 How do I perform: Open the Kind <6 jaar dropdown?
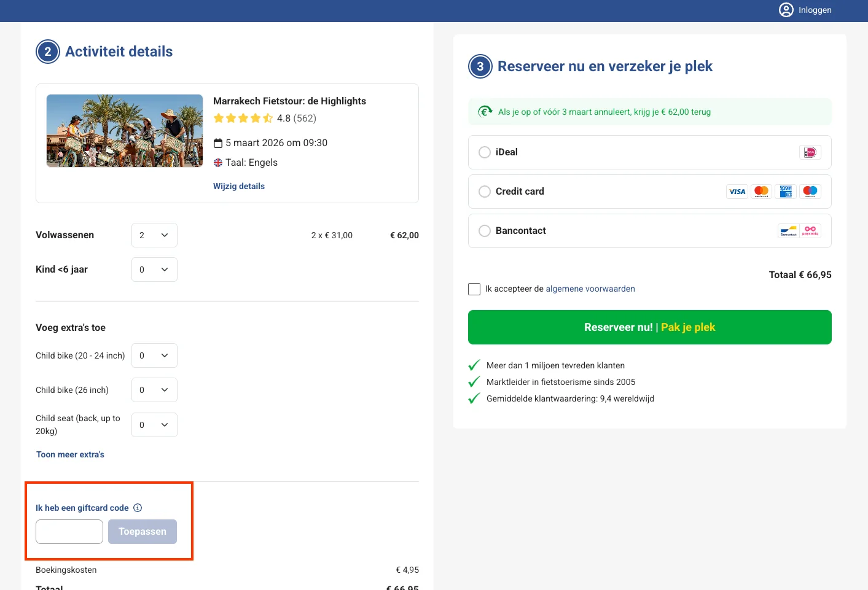(x=154, y=270)
